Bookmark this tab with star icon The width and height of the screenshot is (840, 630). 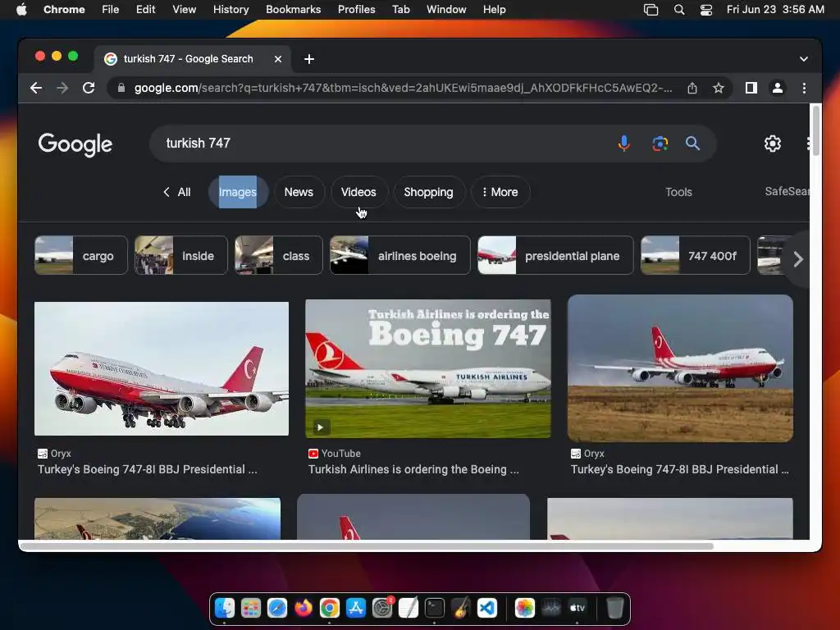[x=719, y=88]
